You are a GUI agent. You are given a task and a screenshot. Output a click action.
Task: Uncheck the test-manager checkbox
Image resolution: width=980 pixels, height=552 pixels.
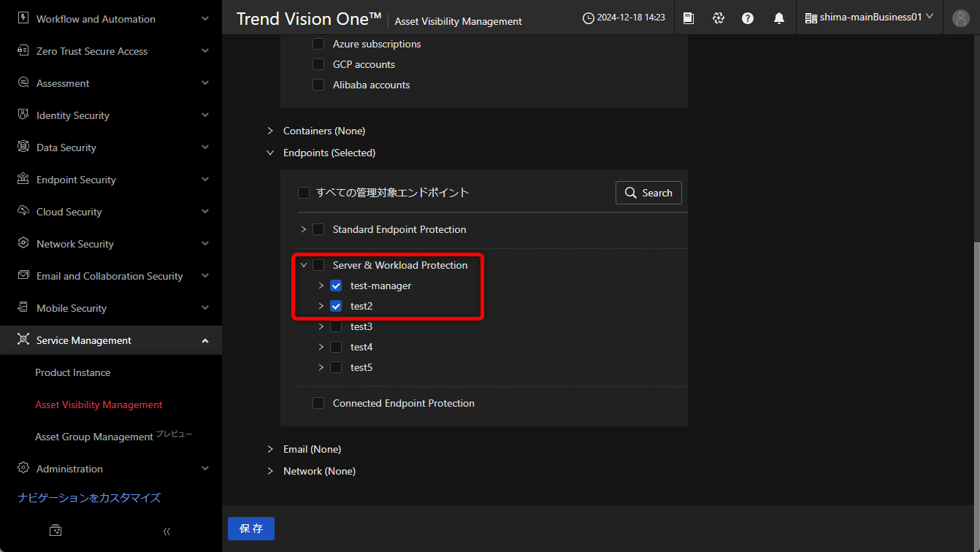pyautogui.click(x=336, y=285)
